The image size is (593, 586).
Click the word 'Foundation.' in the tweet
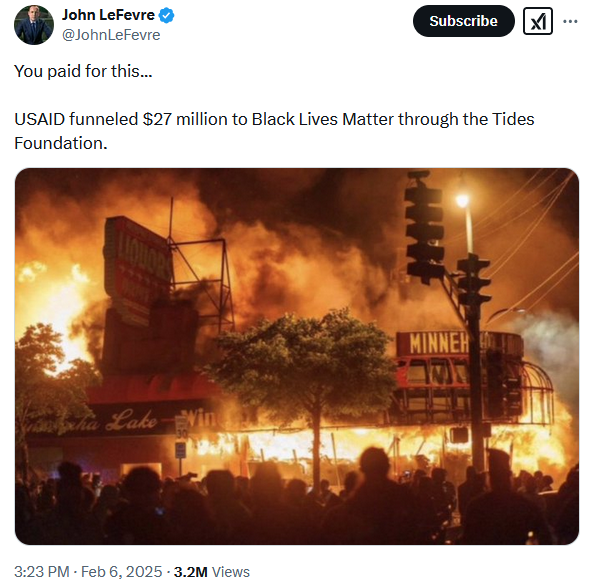pos(61,143)
